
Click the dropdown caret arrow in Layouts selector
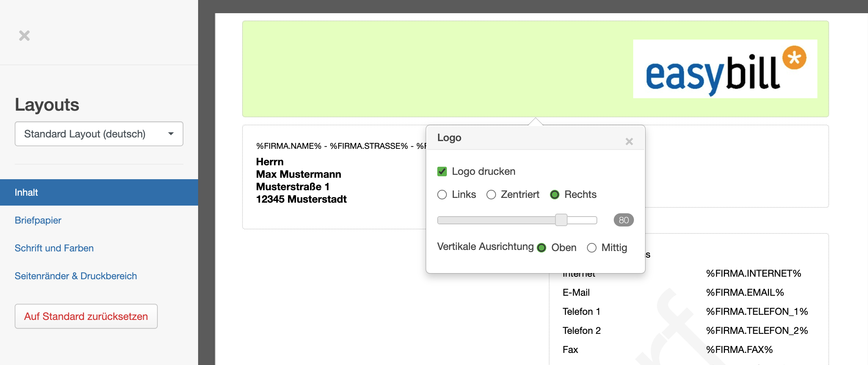(x=171, y=134)
